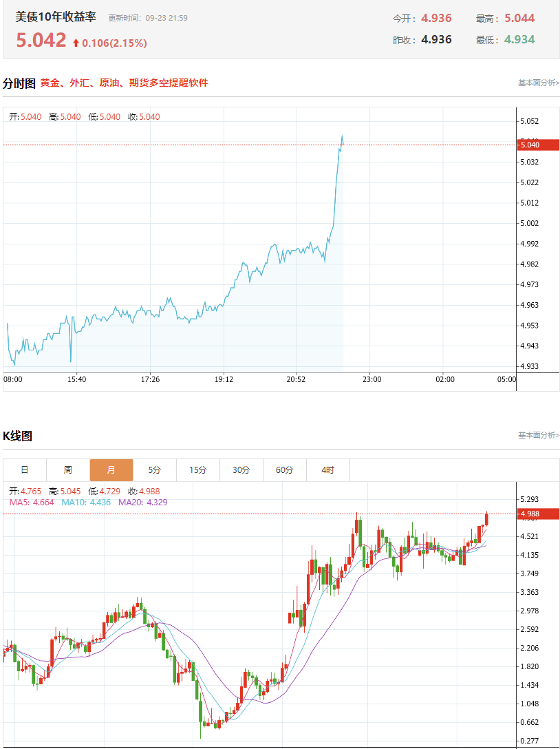Switch K-line chart to 日 tab
The width and height of the screenshot is (560, 749).
point(25,470)
